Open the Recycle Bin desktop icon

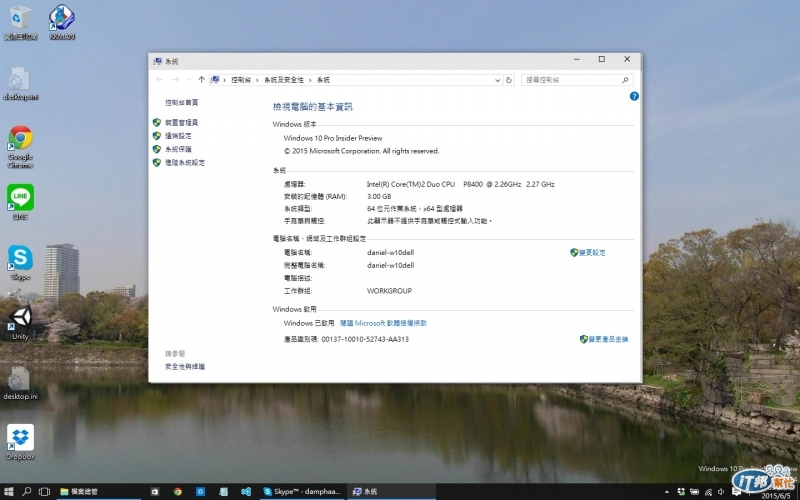pyautogui.click(x=20, y=22)
